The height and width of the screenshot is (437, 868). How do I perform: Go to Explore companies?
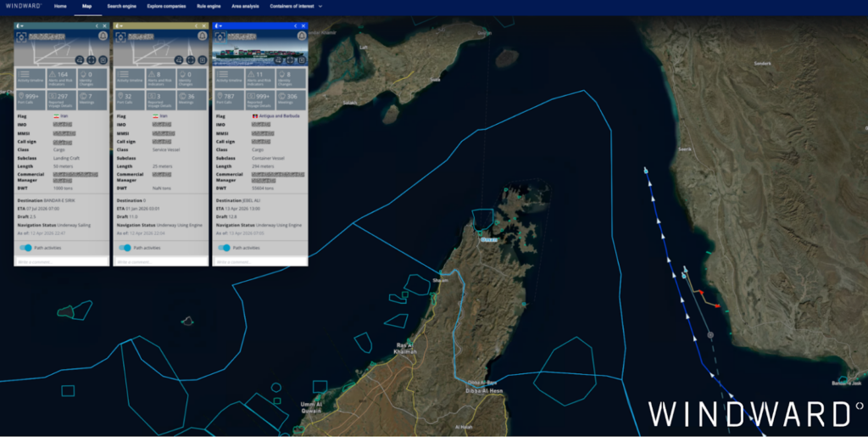tap(167, 6)
